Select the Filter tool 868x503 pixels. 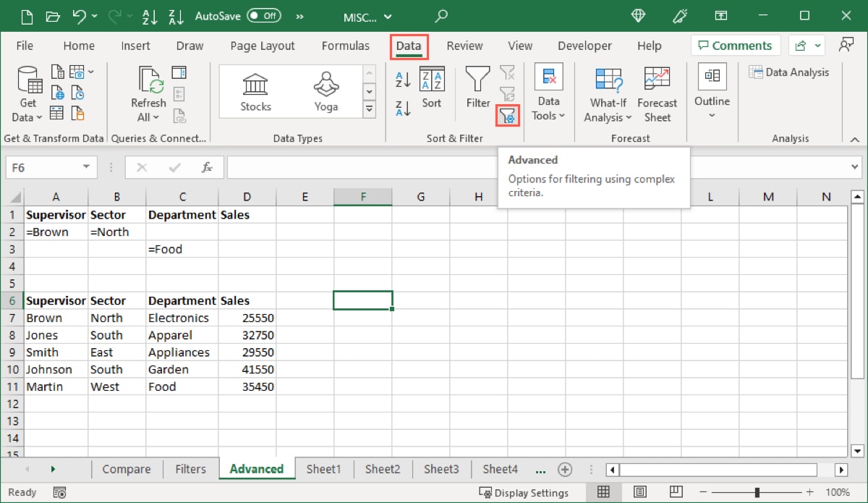[x=477, y=88]
